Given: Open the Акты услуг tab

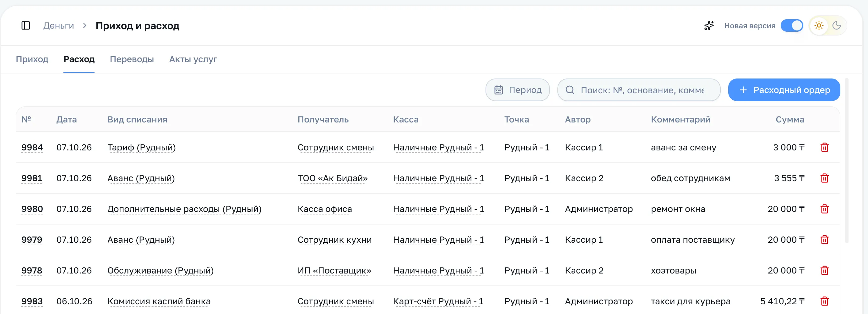Looking at the screenshot, I should 193,59.
